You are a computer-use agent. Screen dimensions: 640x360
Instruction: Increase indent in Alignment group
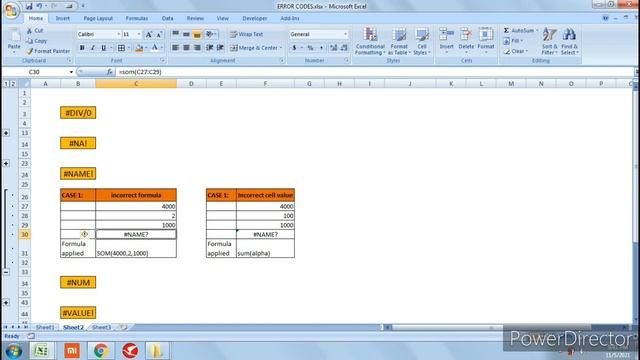point(220,48)
